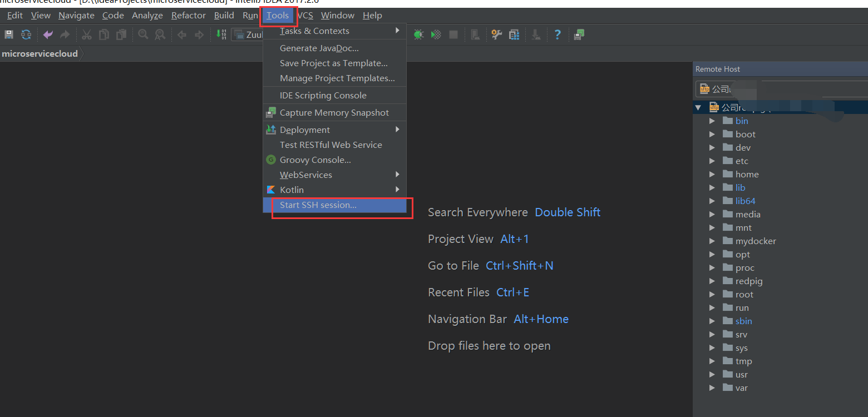868x417 pixels.
Task: Expand the bin folder arrow
Action: pyautogui.click(x=712, y=121)
